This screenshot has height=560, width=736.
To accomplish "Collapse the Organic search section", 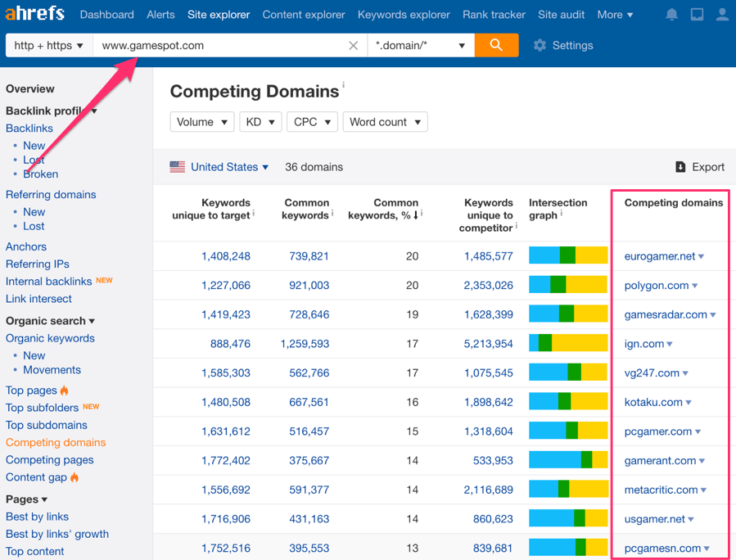I will [x=50, y=321].
